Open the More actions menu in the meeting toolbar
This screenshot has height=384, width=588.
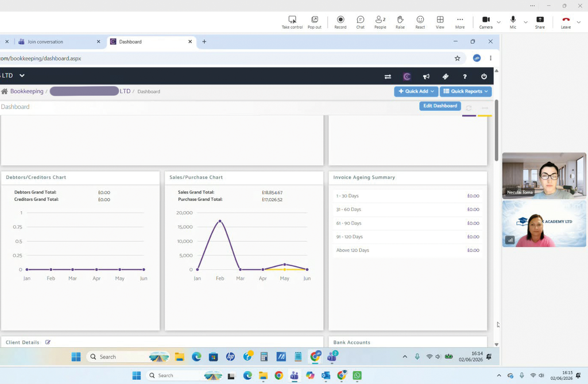coord(460,22)
